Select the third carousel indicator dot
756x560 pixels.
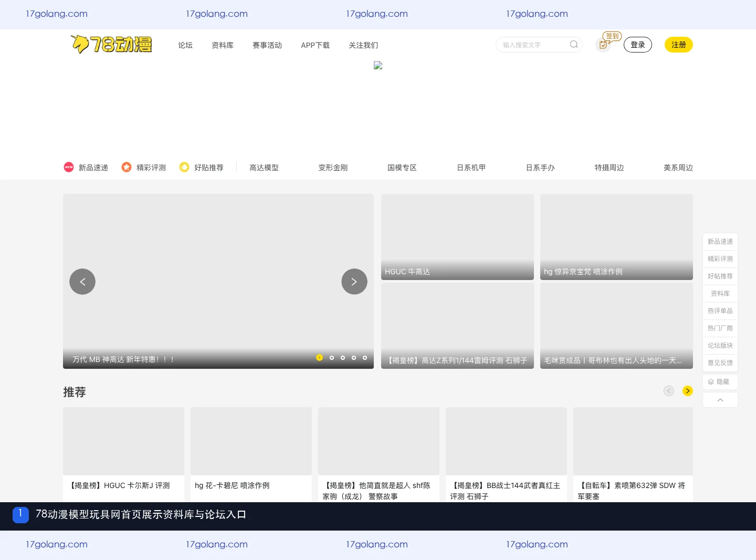[343, 358]
